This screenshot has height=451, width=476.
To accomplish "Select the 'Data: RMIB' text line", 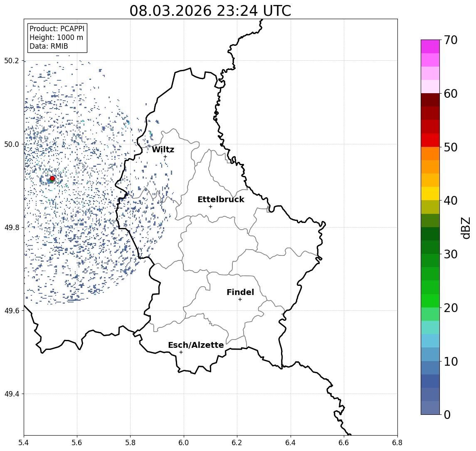I will 49,46.
